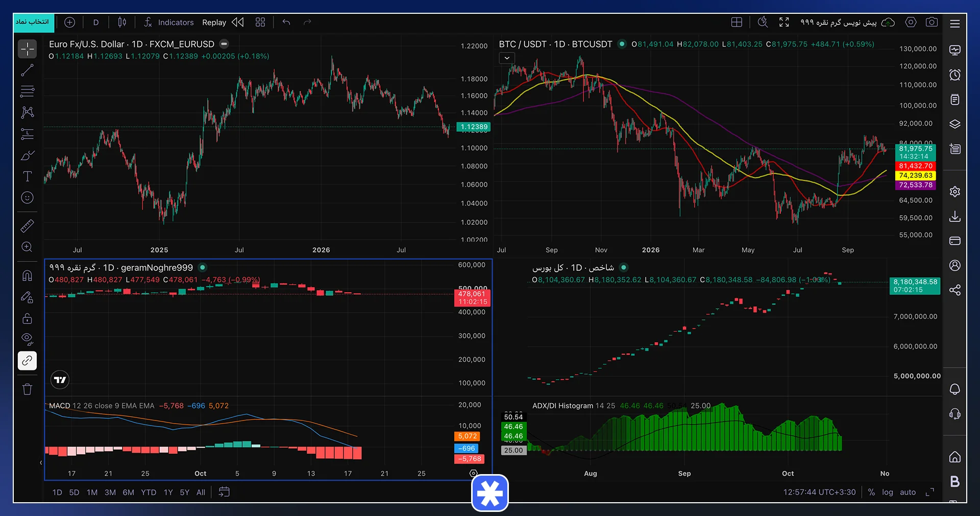The width and height of the screenshot is (980, 516).
Task: Open the D timeframe selector
Action: coord(96,22)
